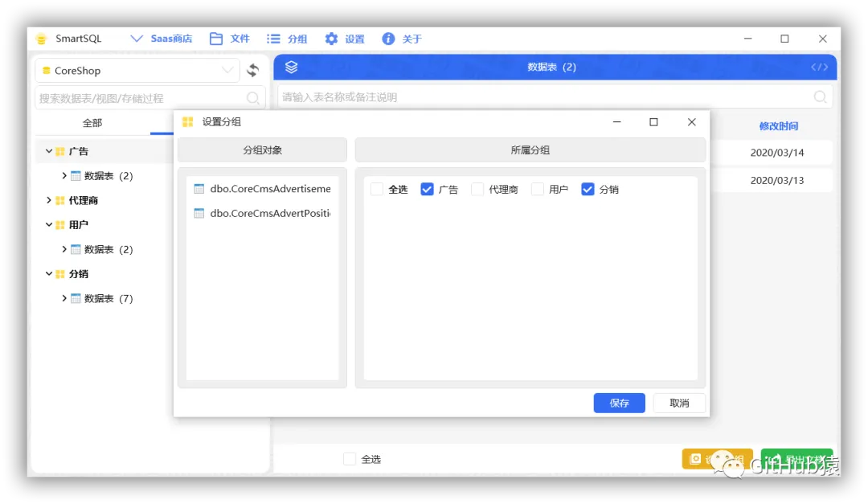Viewport: 868px width, 504px height.
Task: Select the 分销 group label
Action: 79,273
